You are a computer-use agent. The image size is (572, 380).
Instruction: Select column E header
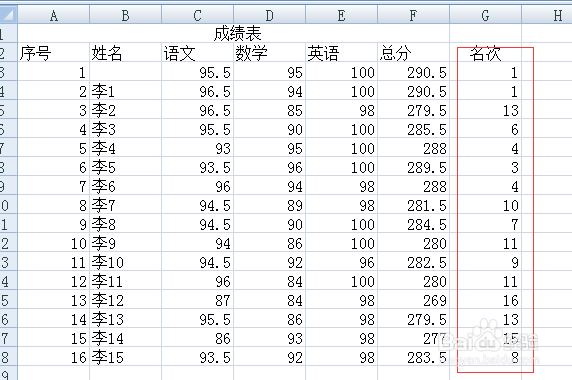click(341, 15)
